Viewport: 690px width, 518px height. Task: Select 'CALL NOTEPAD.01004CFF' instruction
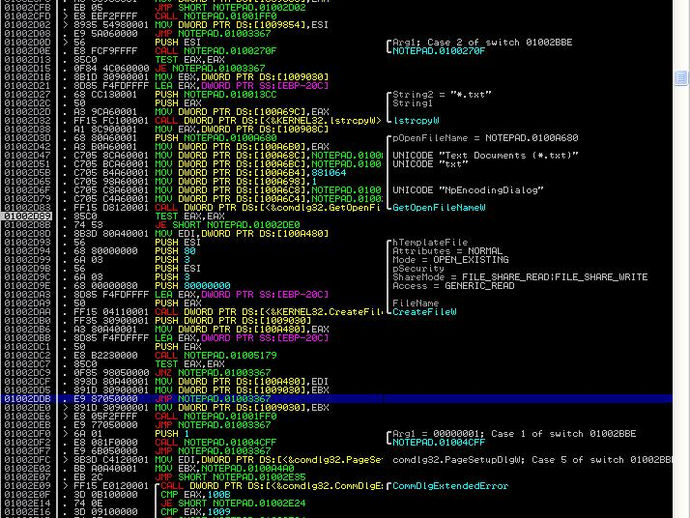point(216,442)
